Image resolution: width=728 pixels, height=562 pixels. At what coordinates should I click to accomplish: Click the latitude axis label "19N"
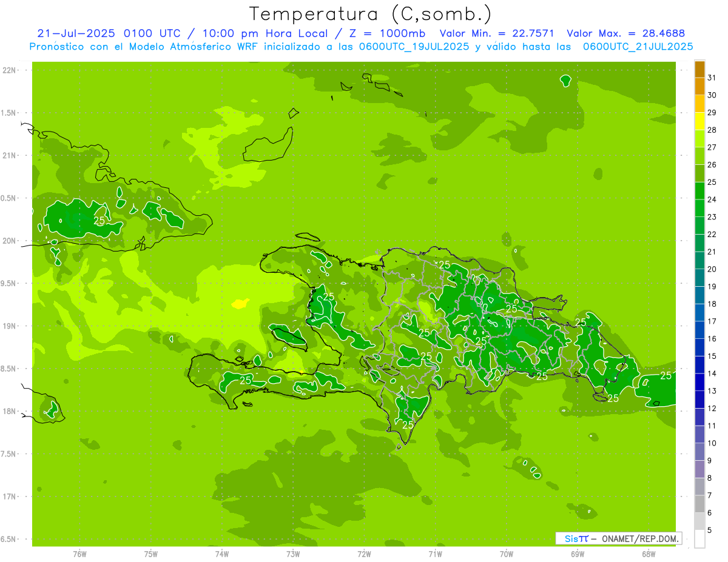[10, 326]
